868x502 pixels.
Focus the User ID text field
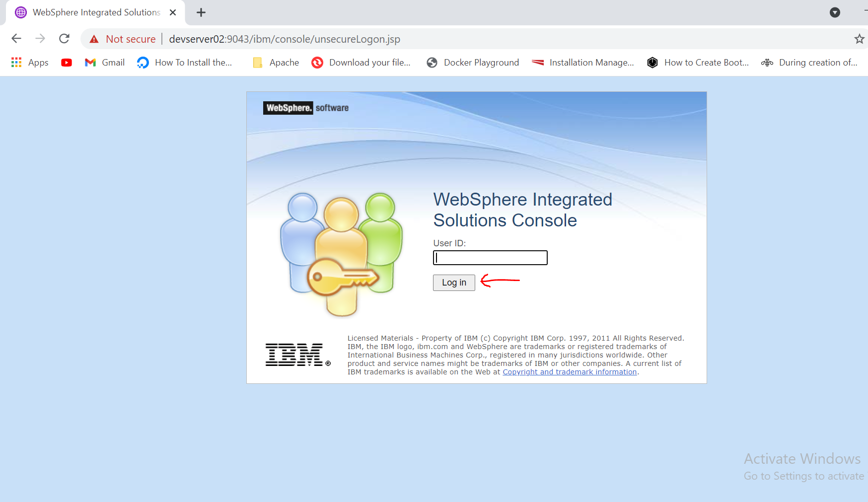pyautogui.click(x=490, y=258)
